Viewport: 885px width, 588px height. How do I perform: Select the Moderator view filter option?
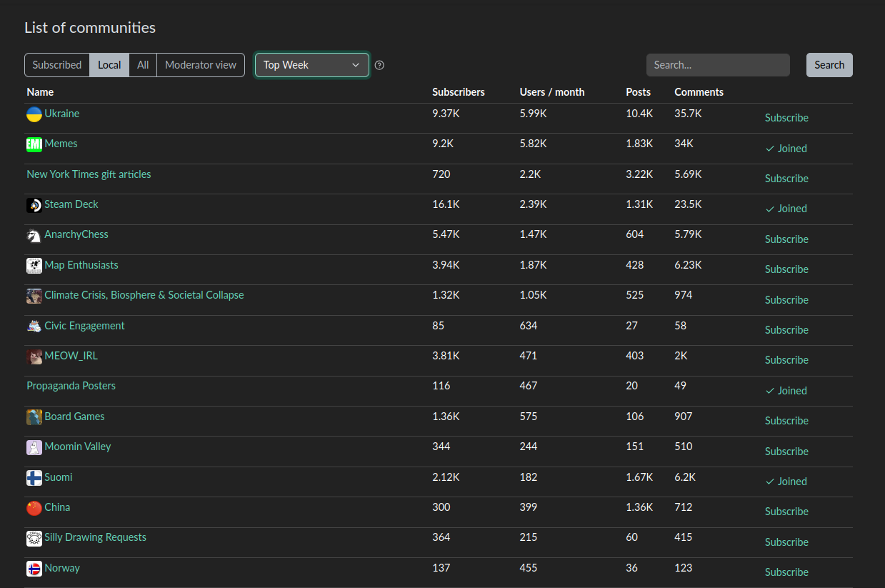(201, 65)
